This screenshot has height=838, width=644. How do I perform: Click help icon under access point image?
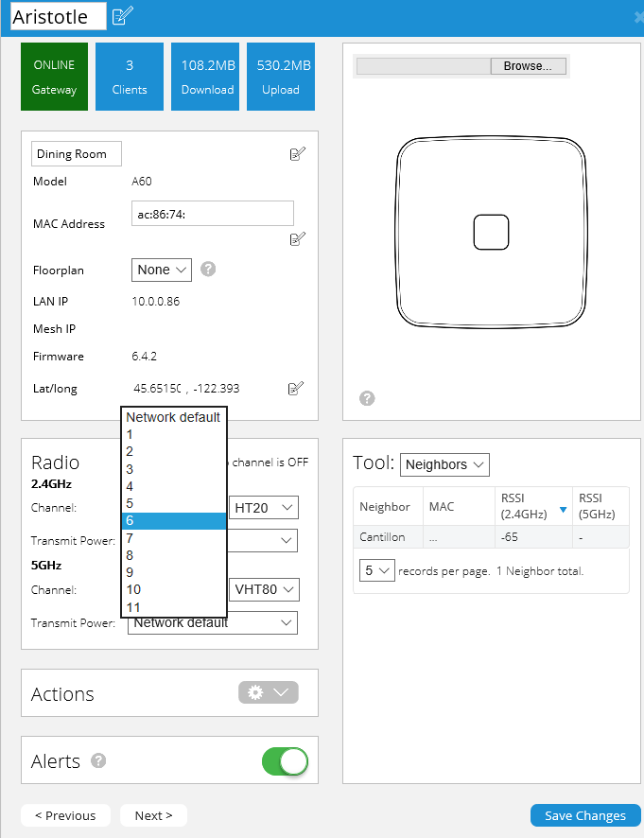pos(367,398)
